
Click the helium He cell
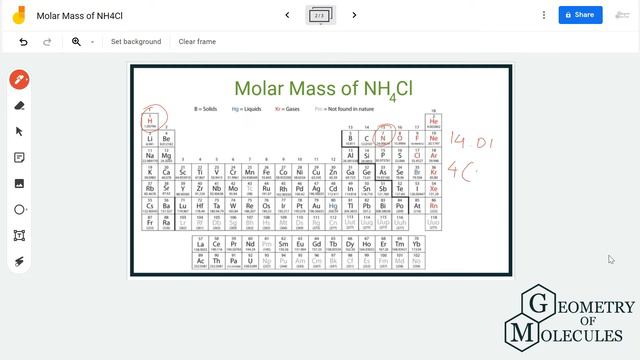[x=433, y=122]
